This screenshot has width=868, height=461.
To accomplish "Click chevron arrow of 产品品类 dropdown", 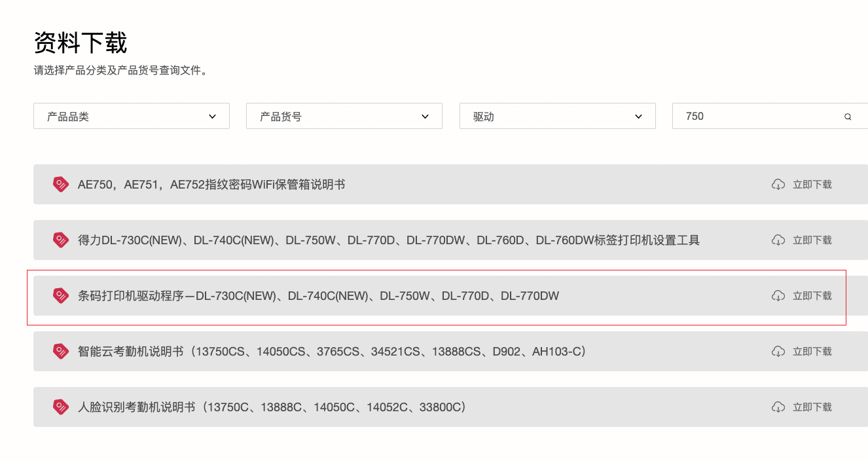I will point(212,117).
